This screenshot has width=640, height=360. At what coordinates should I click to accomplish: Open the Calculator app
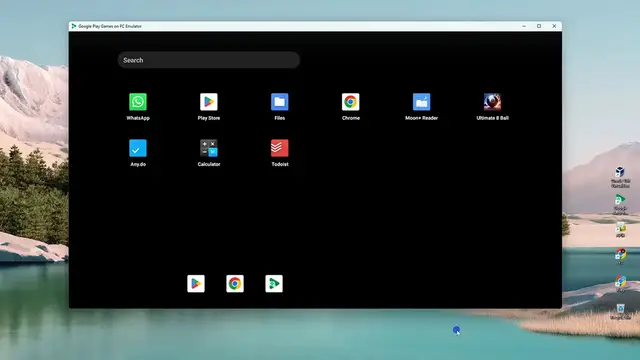point(209,148)
